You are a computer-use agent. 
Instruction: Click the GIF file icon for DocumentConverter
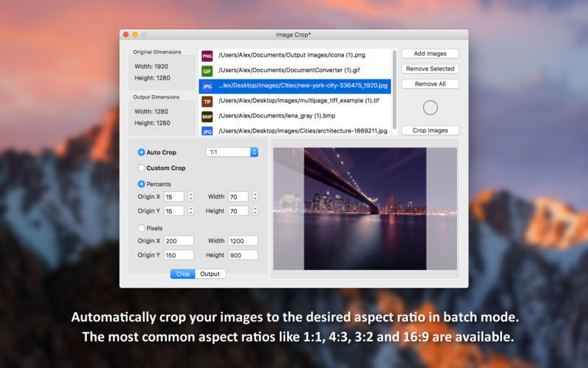[x=207, y=71]
